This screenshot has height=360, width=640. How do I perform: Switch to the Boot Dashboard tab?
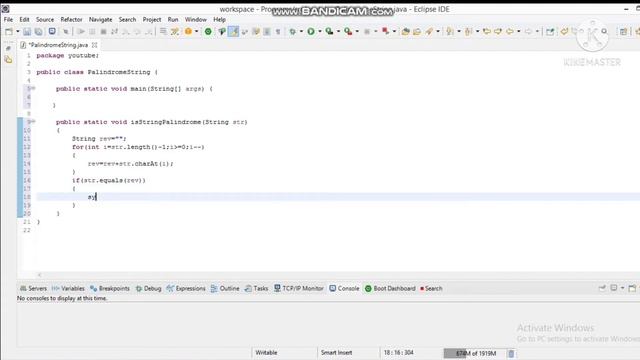pos(390,289)
